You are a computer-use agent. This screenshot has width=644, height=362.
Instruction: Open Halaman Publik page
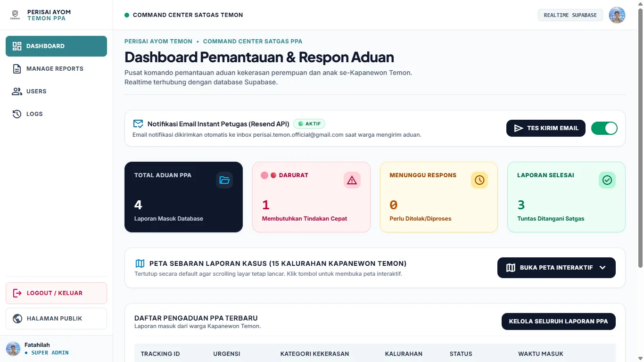point(56,319)
